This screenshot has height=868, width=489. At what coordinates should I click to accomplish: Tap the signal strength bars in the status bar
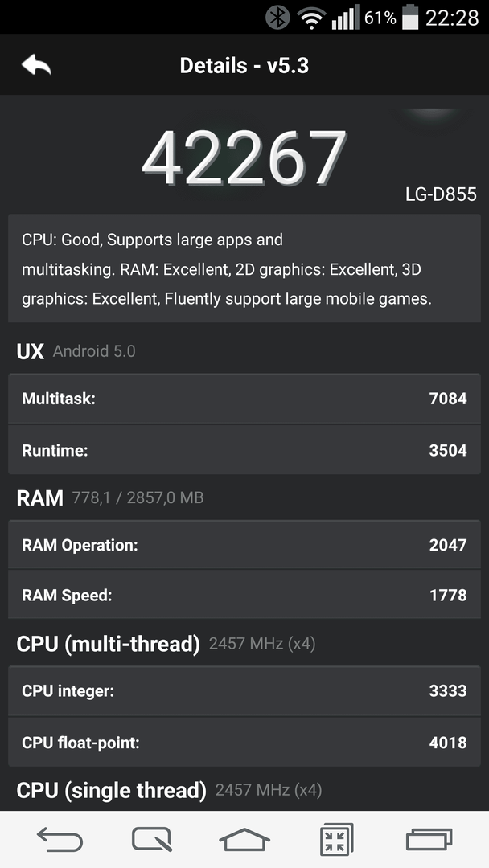345,18
